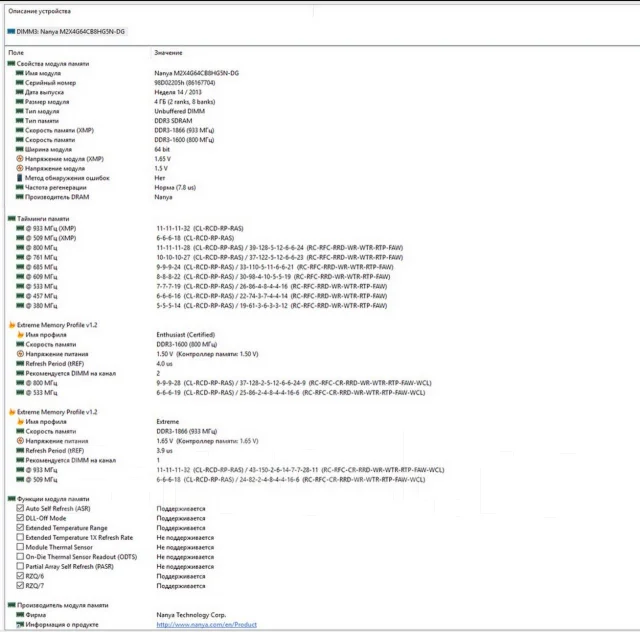Select the DDR3-1866 (933 МГц) XMP speed value in module properties

184,130
